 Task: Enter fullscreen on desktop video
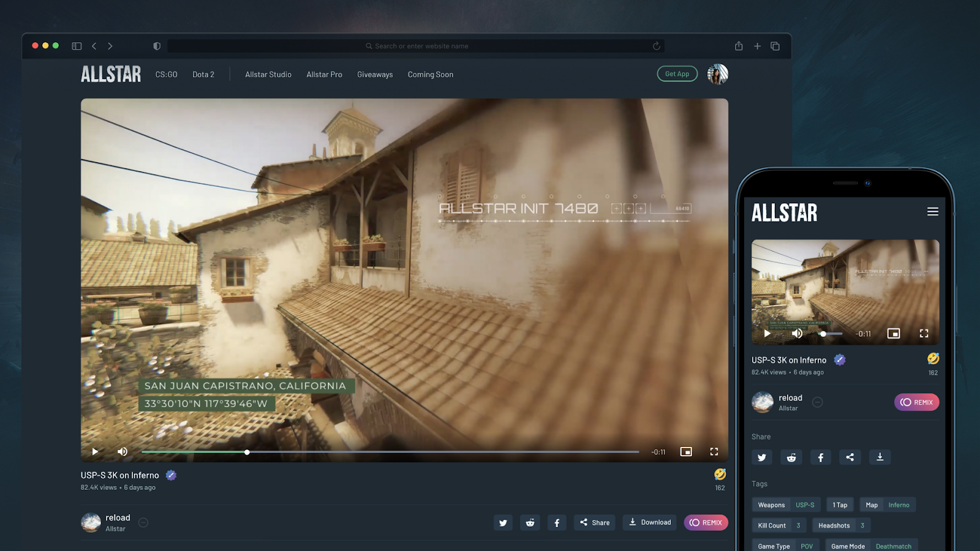[714, 452]
